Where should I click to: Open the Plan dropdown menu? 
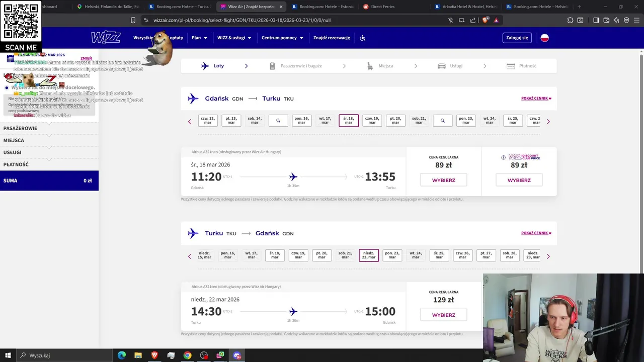click(x=199, y=38)
